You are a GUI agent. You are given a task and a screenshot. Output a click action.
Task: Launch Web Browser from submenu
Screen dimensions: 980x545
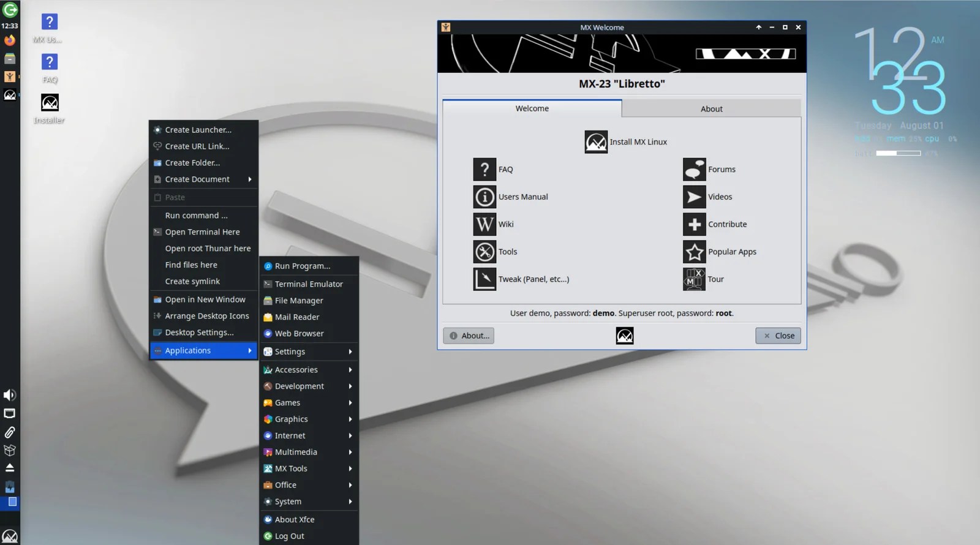[x=309, y=334]
